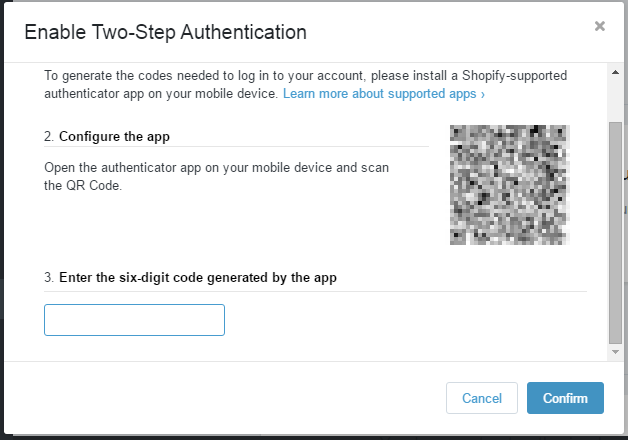Image resolution: width=628 pixels, height=440 pixels.
Task: Click the Enter the six-digit code heading
Action: click(198, 277)
